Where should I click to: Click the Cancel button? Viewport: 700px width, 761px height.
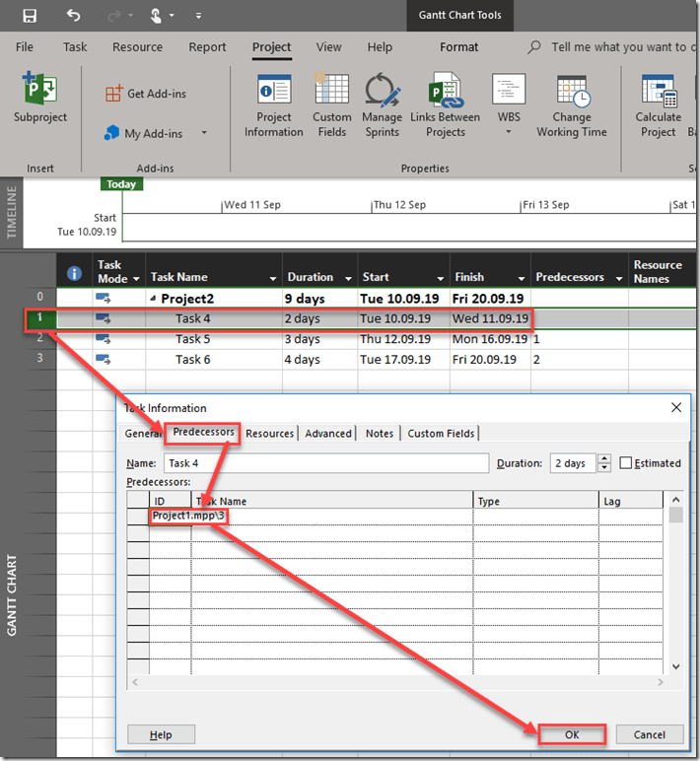(x=649, y=734)
